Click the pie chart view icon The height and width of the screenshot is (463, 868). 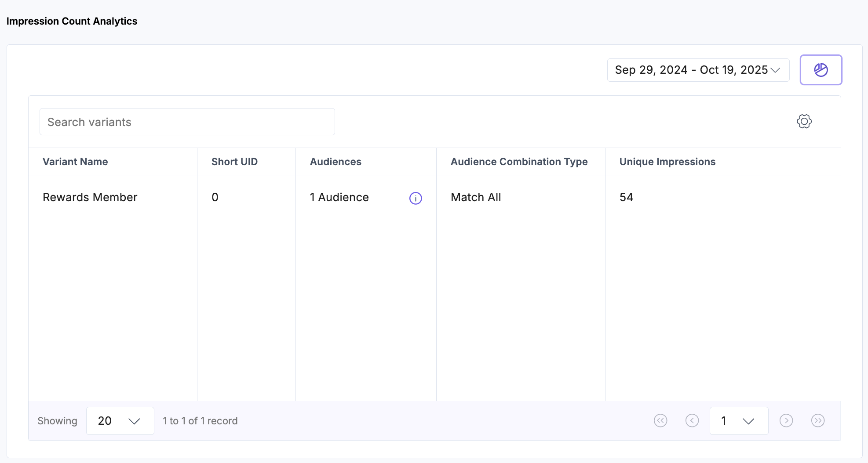(821, 70)
